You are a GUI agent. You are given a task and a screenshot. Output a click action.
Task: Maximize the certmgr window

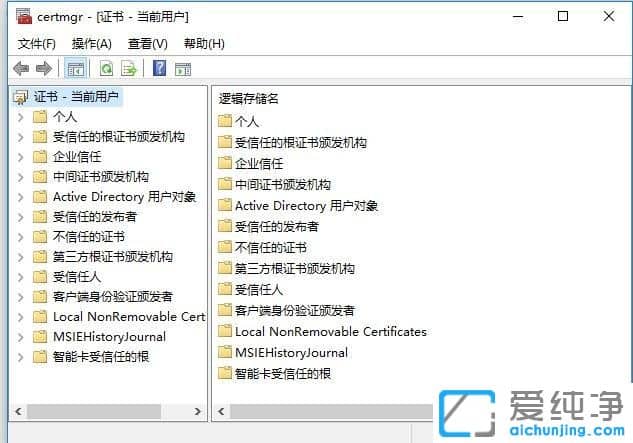(563, 16)
